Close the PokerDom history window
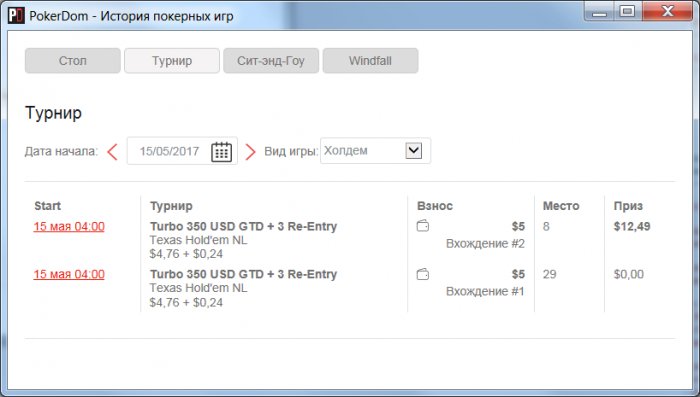 coord(667,11)
